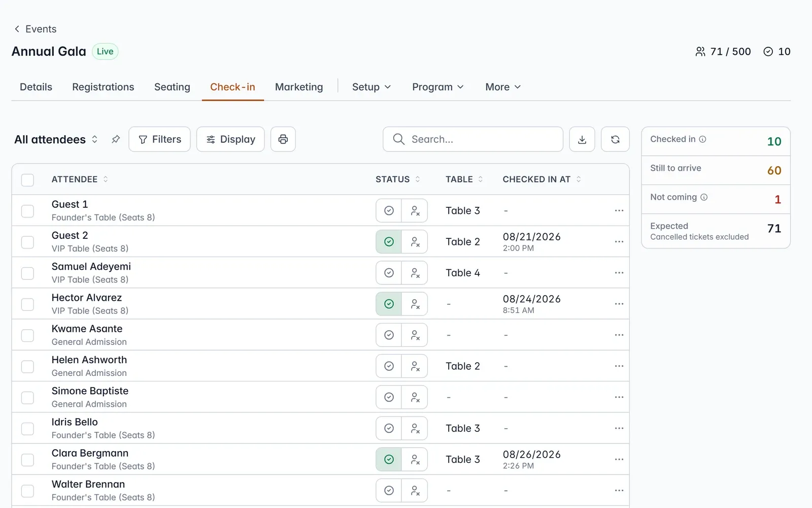Check in Simone Baptiste
The width and height of the screenshot is (812, 508).
pos(389,397)
